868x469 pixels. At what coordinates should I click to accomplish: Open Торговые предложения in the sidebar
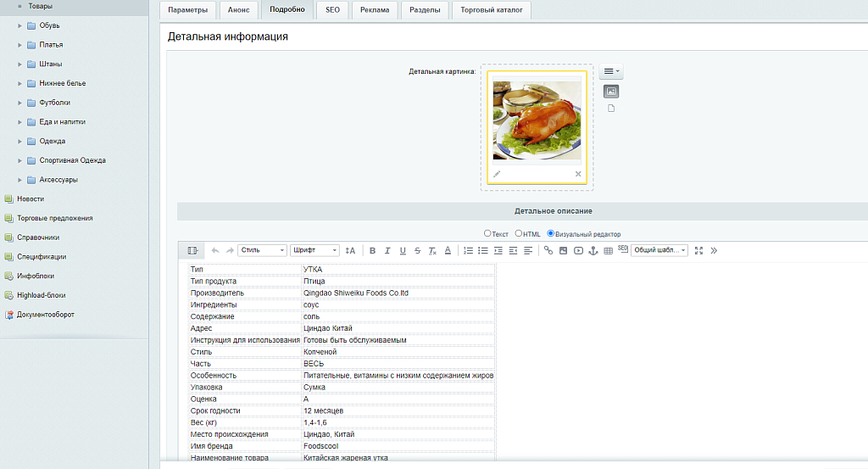point(54,218)
